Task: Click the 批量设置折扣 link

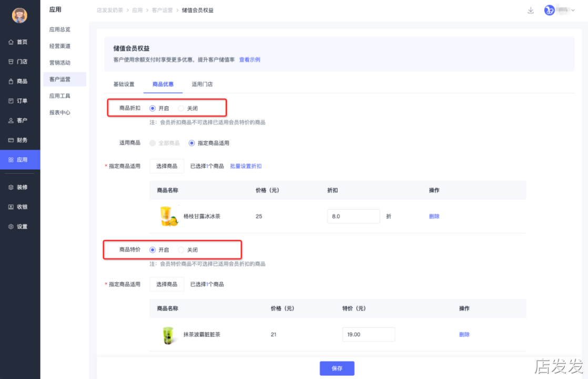Action: (246, 166)
